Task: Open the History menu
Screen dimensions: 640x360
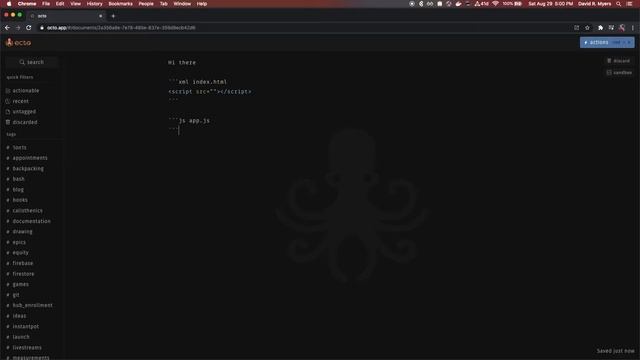Action: (x=94, y=4)
